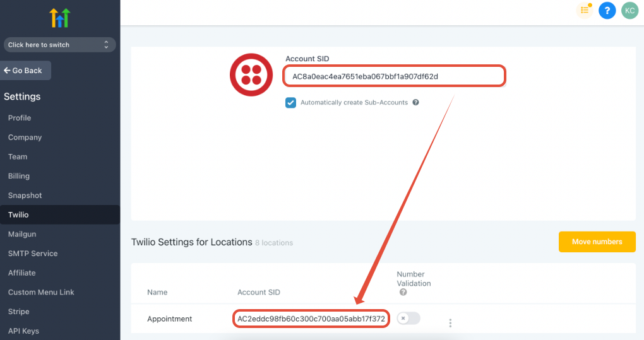
Task: Click the red Twilio logo
Action: tap(251, 75)
